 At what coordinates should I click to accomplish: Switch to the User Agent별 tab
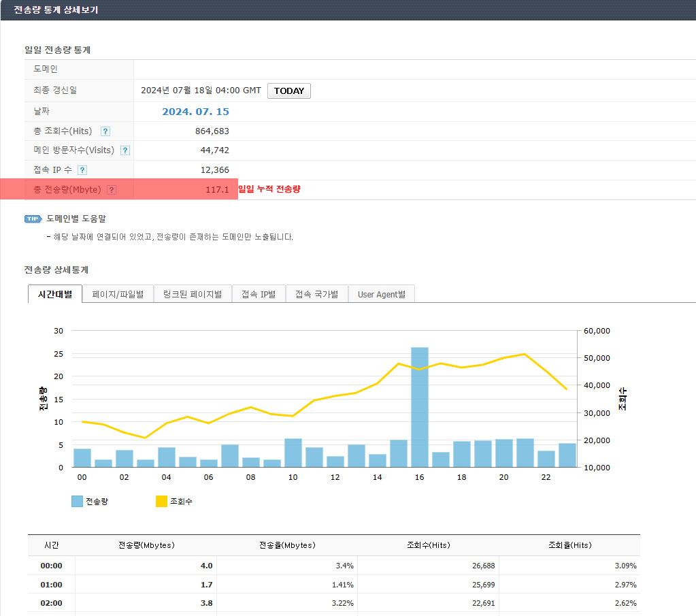(382, 294)
